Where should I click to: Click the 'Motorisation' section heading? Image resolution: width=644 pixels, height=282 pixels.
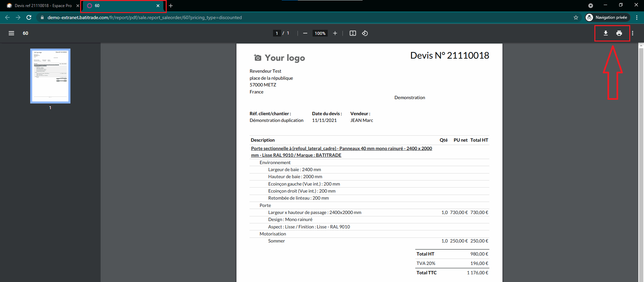(x=273, y=234)
